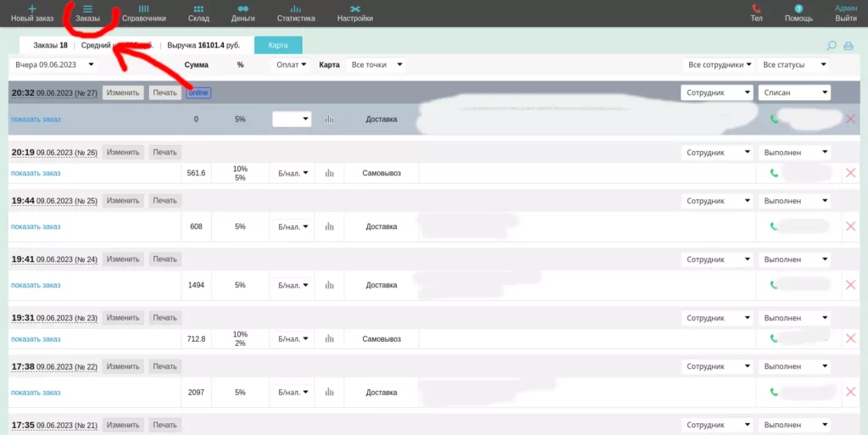This screenshot has height=435, width=868.
Task: Delete order № 26 with red X
Action: click(851, 173)
